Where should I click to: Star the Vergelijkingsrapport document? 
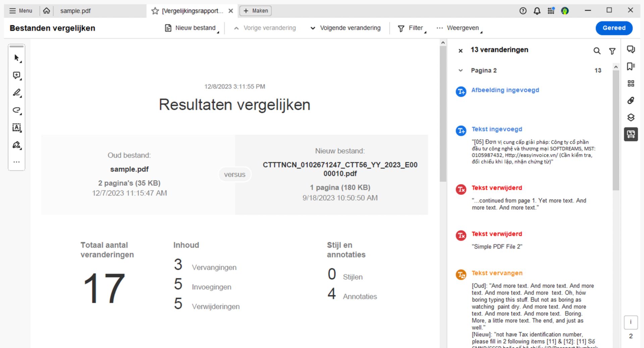[x=155, y=11]
